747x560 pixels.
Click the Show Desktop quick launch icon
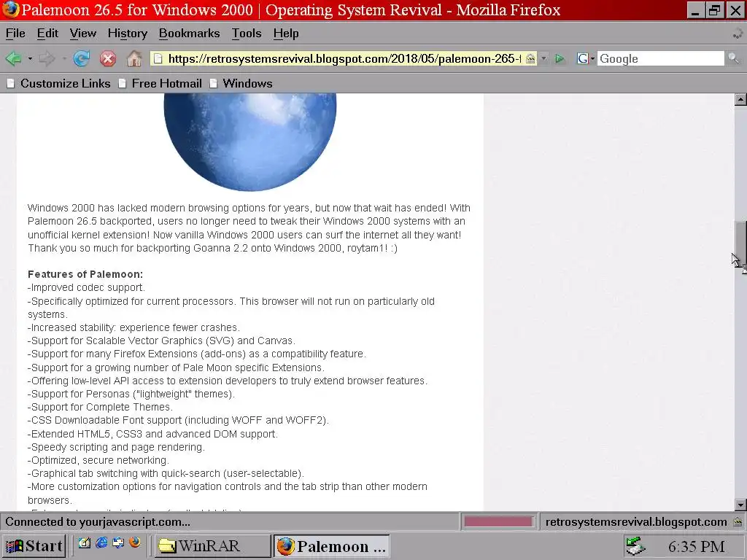tap(85, 542)
